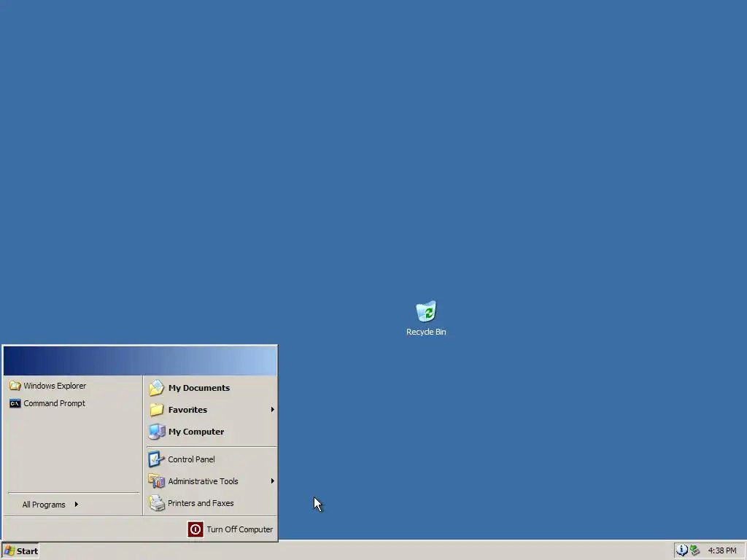This screenshot has height=560, width=747.
Task: Select the Favorites menu entry text
Action: click(187, 410)
